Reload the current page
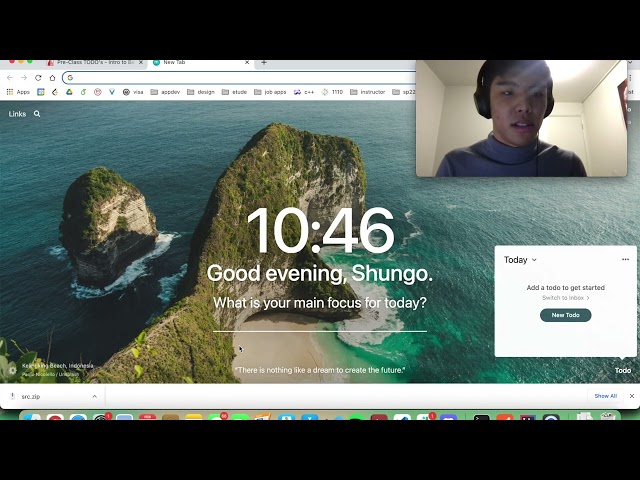Screen dimensions: 640x480 click(38, 78)
